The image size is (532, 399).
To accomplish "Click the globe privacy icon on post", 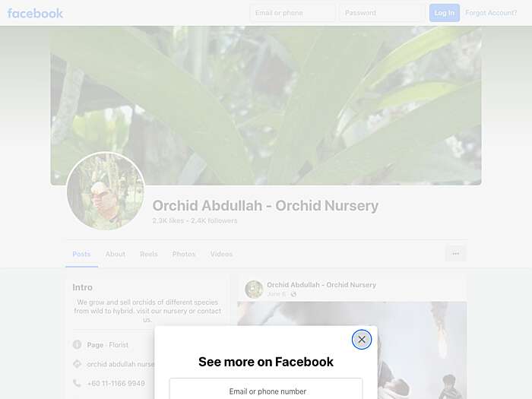I will click(x=293, y=294).
